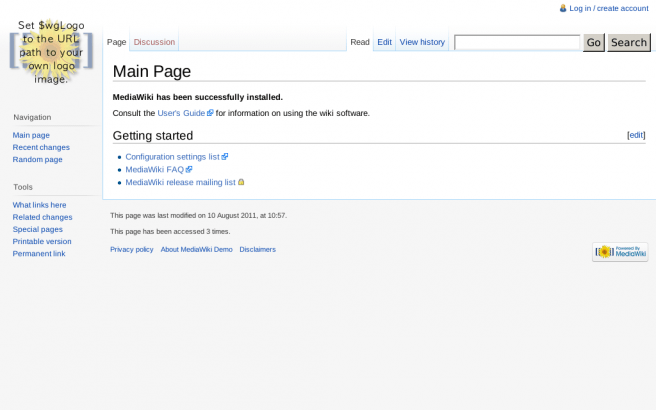Click external icon after Configuration settings list
Image resolution: width=656 pixels, height=410 pixels.
(225, 156)
